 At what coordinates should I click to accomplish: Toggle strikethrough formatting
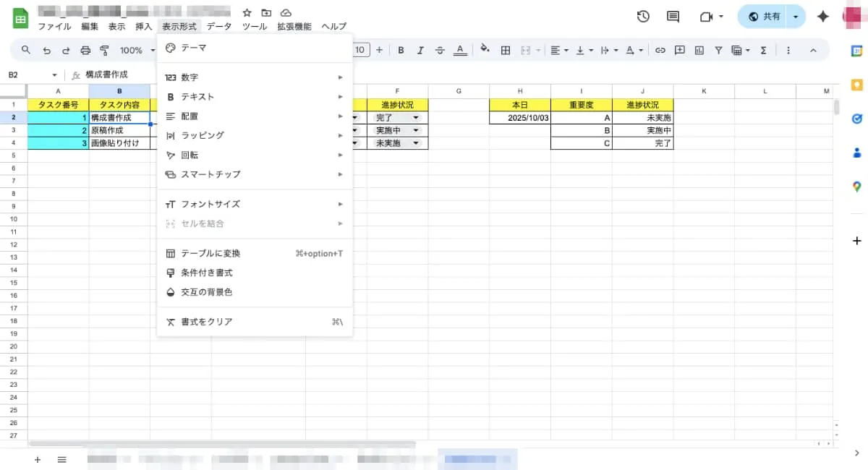440,50
